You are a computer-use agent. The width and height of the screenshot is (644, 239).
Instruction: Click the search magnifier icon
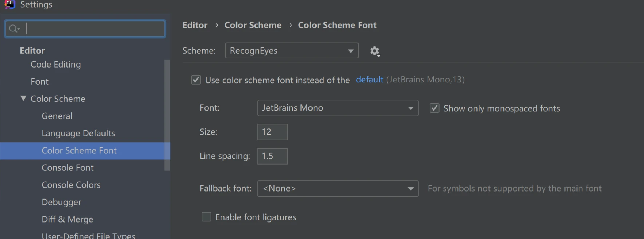click(x=14, y=29)
